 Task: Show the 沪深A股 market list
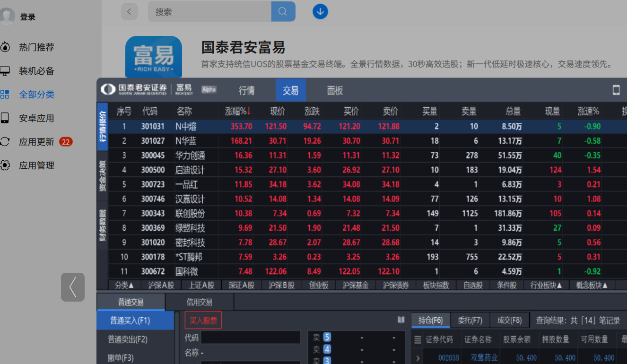click(x=161, y=285)
